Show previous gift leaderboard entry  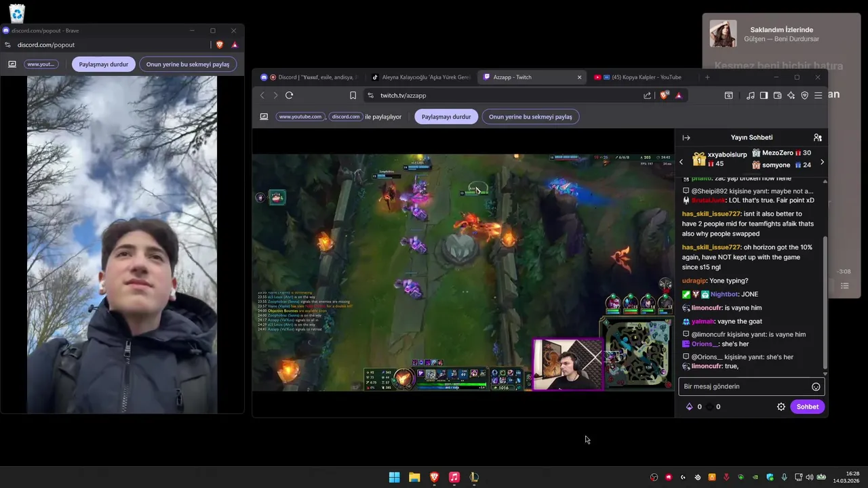682,162
